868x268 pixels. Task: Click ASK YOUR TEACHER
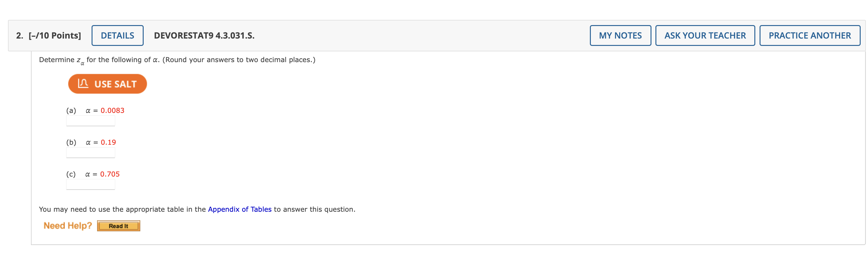705,35
